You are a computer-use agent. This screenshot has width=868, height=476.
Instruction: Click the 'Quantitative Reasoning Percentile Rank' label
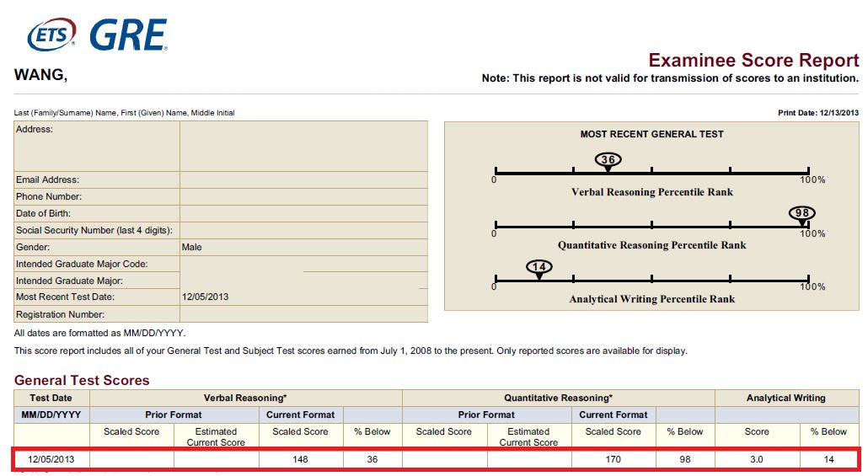click(651, 245)
